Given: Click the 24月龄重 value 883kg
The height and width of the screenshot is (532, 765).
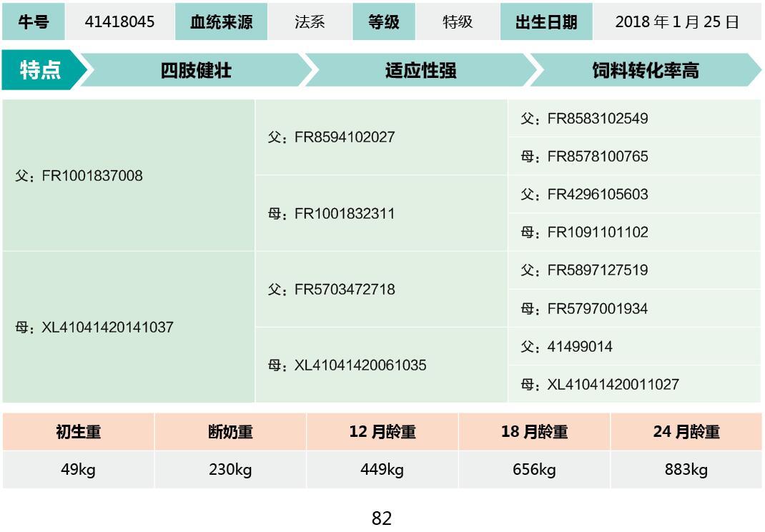Looking at the screenshot, I should coord(686,470).
